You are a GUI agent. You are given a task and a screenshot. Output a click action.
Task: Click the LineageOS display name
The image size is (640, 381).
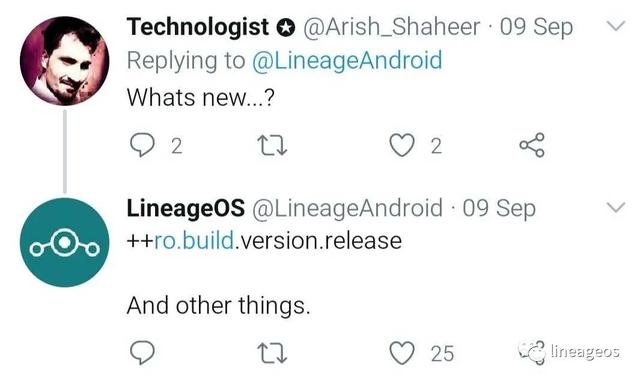[186, 208]
